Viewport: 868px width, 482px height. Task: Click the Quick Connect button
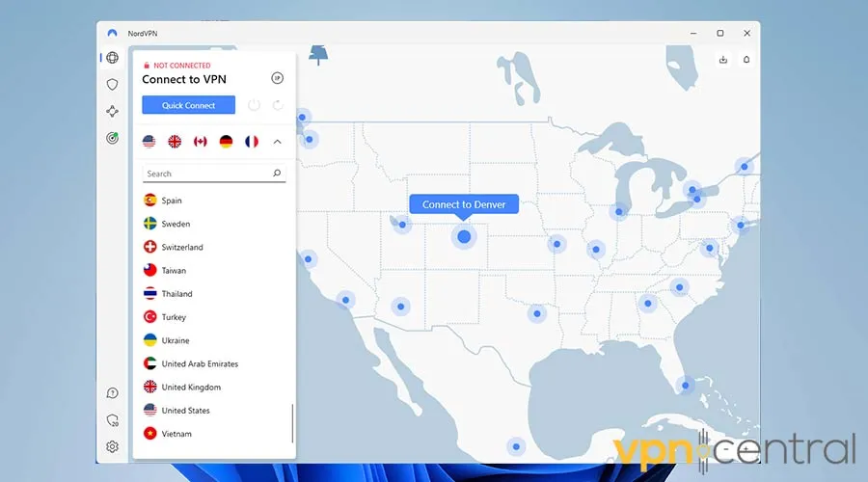point(188,105)
